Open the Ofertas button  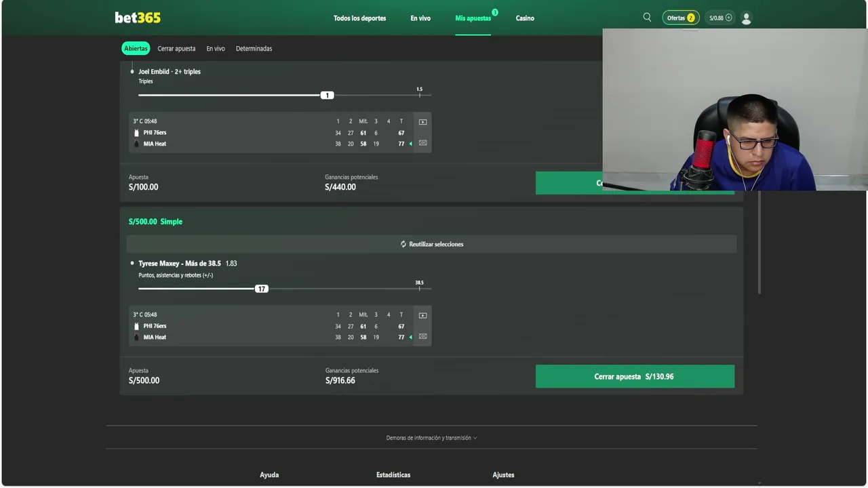pyautogui.click(x=681, y=18)
